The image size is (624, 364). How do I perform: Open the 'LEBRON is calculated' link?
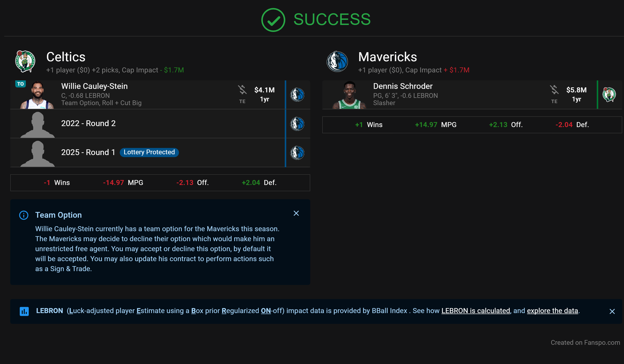point(475,311)
